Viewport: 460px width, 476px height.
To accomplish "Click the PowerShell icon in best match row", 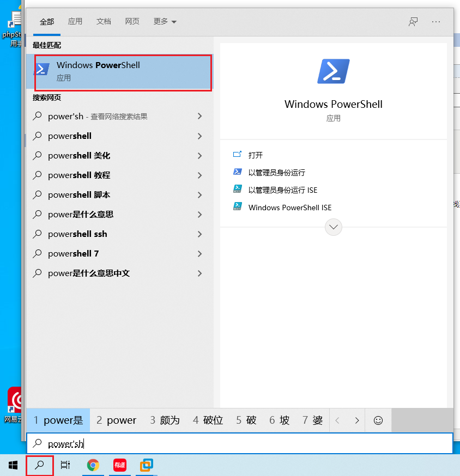I will click(x=43, y=69).
